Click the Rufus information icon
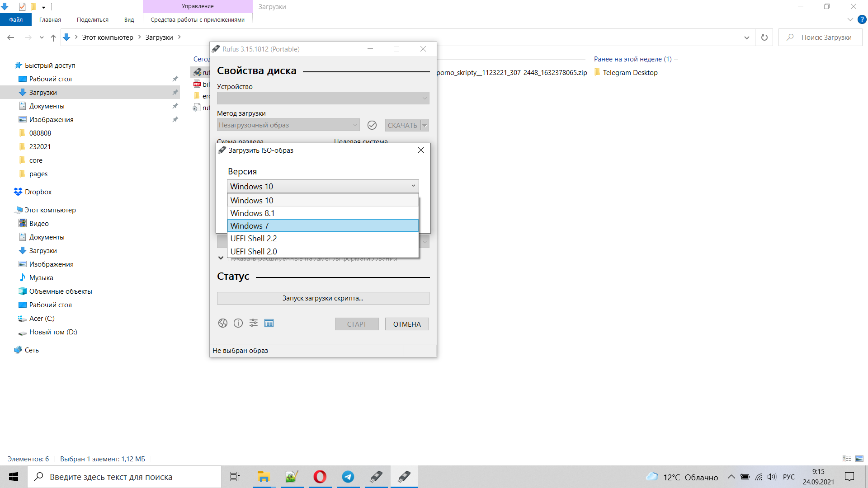Image resolution: width=868 pixels, height=488 pixels. pyautogui.click(x=238, y=323)
